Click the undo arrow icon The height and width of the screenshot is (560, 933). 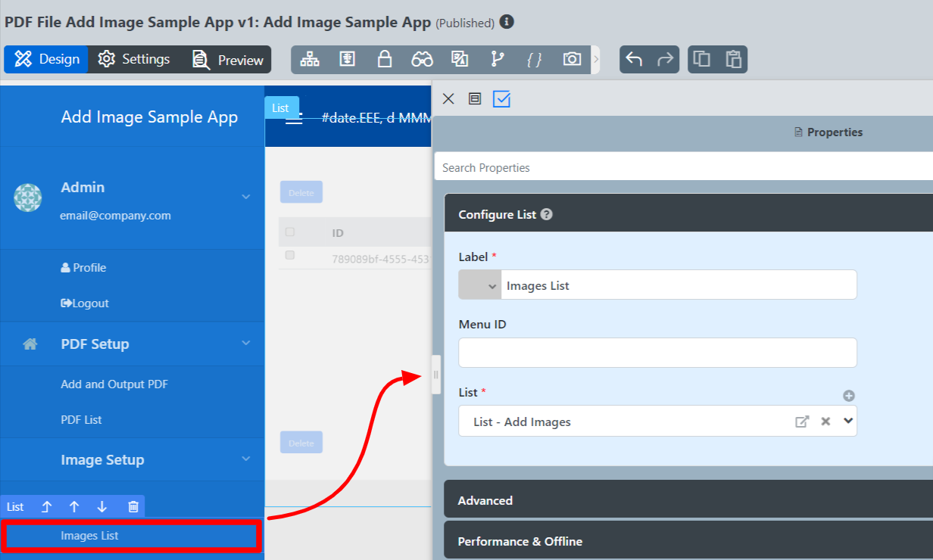[x=634, y=60]
